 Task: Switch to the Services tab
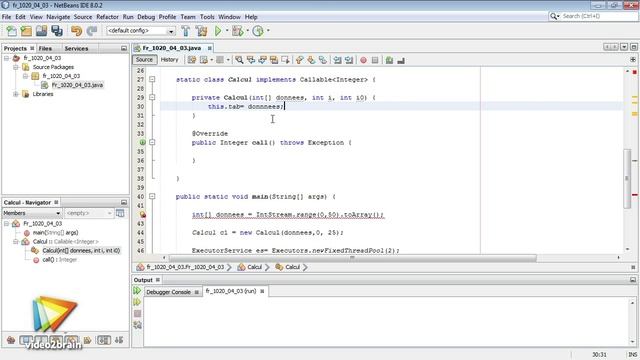[76, 48]
